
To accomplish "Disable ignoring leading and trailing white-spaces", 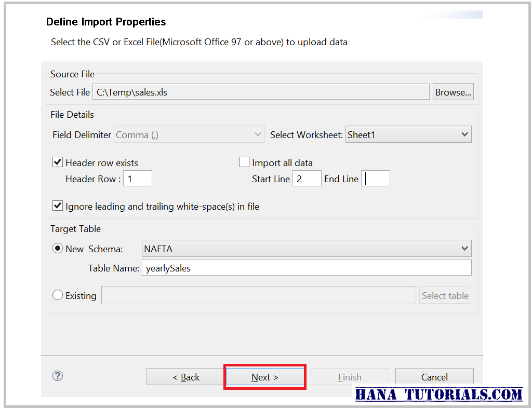I will click(x=57, y=205).
